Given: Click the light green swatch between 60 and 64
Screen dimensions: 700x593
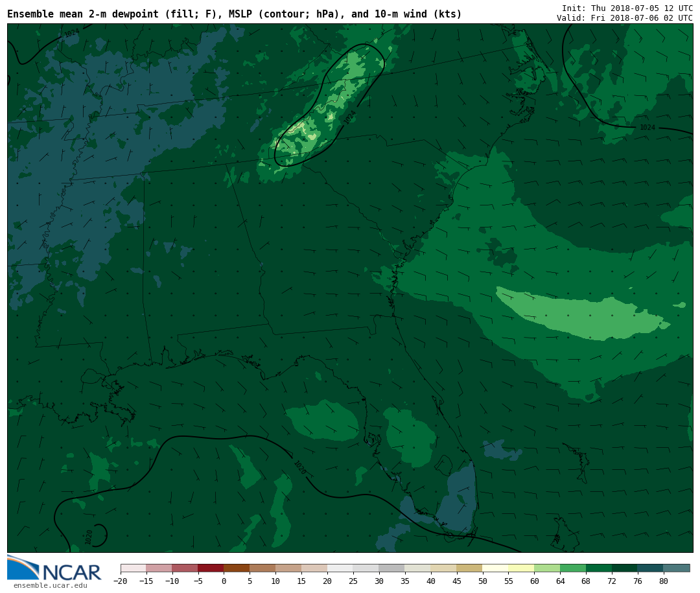Looking at the screenshot, I should 547,568.
